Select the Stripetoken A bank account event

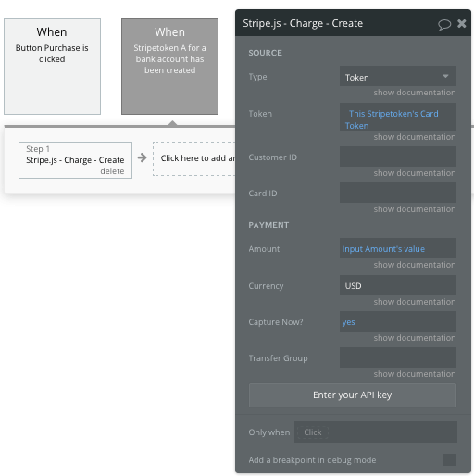[x=169, y=66]
